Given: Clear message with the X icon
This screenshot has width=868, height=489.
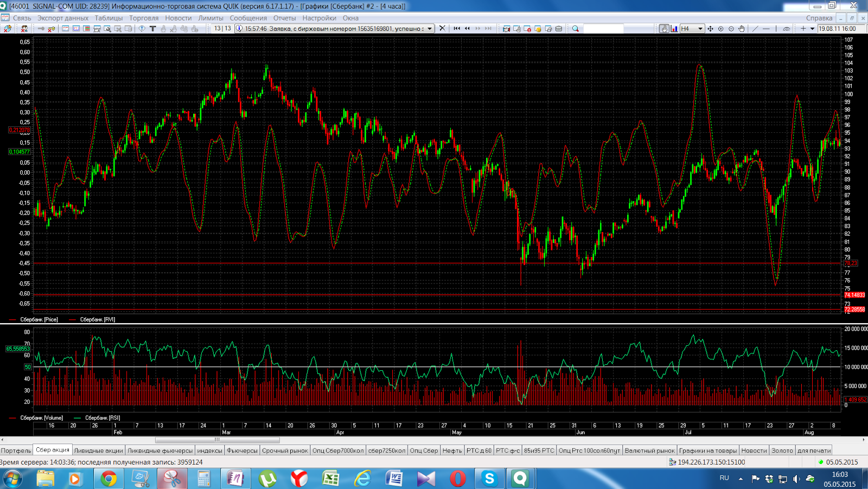Looking at the screenshot, I should [x=442, y=28].
